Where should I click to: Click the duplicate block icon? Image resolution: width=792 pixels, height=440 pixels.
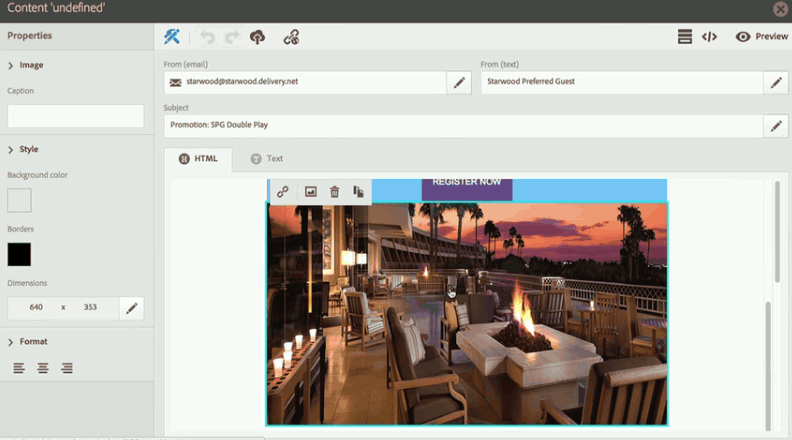(358, 192)
